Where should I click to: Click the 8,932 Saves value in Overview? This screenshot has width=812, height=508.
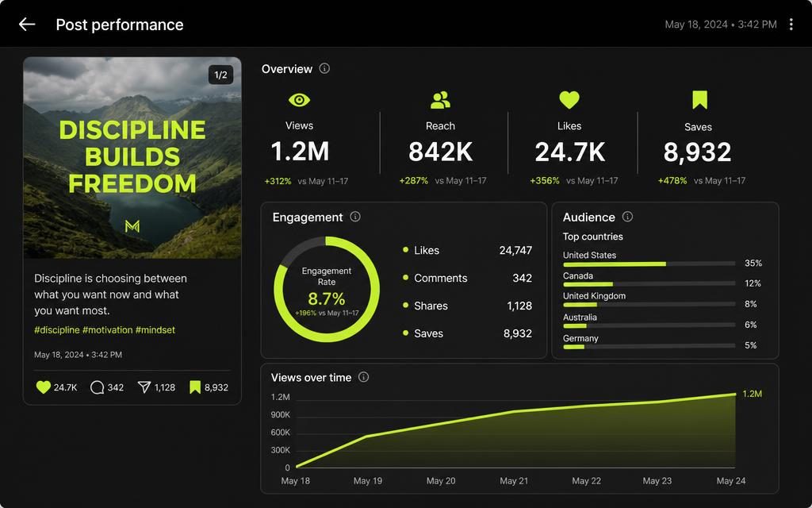click(698, 152)
